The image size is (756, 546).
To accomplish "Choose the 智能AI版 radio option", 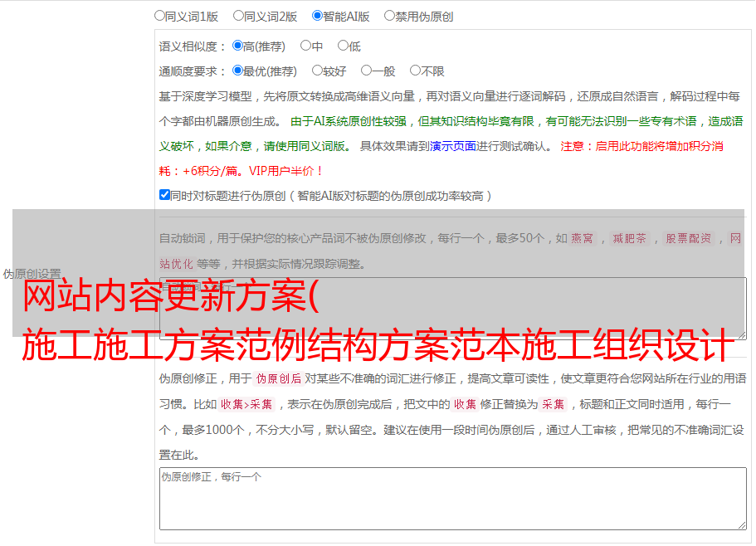I will pos(317,16).
